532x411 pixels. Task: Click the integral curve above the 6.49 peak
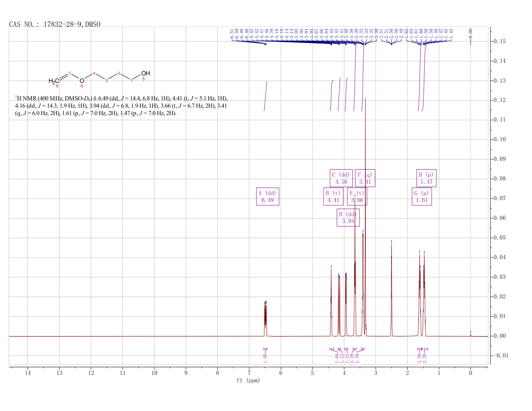click(x=266, y=96)
